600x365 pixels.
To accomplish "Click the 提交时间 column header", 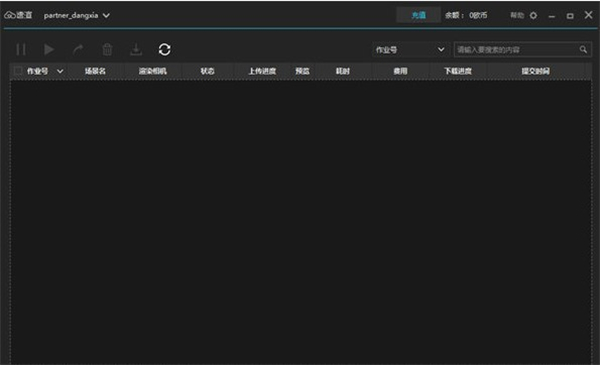I will point(535,71).
